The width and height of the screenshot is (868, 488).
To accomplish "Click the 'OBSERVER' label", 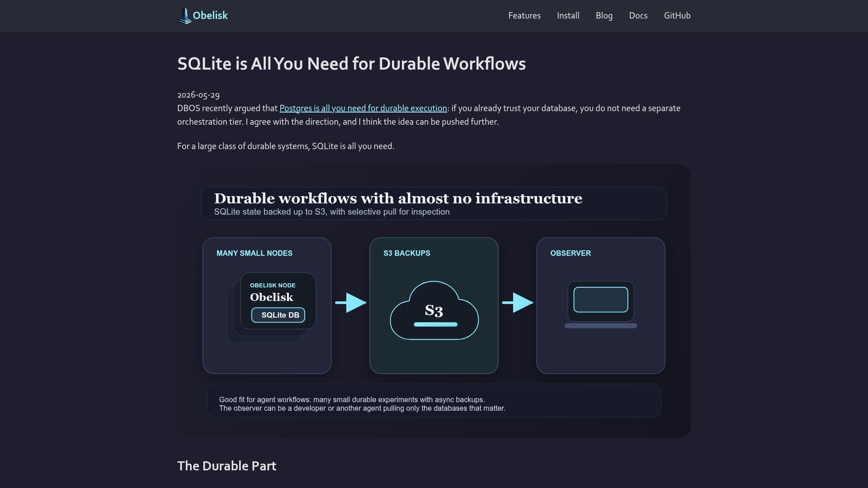I will pyautogui.click(x=571, y=253).
